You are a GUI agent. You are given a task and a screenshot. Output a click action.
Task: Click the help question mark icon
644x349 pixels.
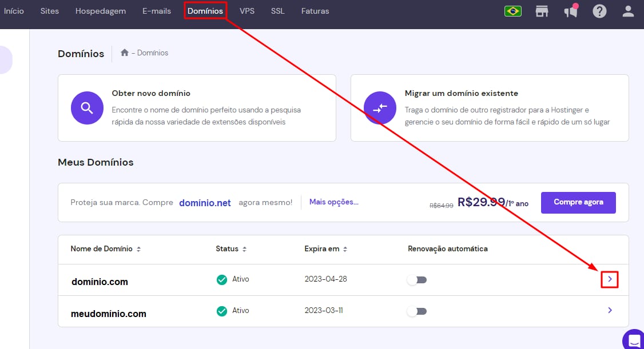click(x=599, y=11)
